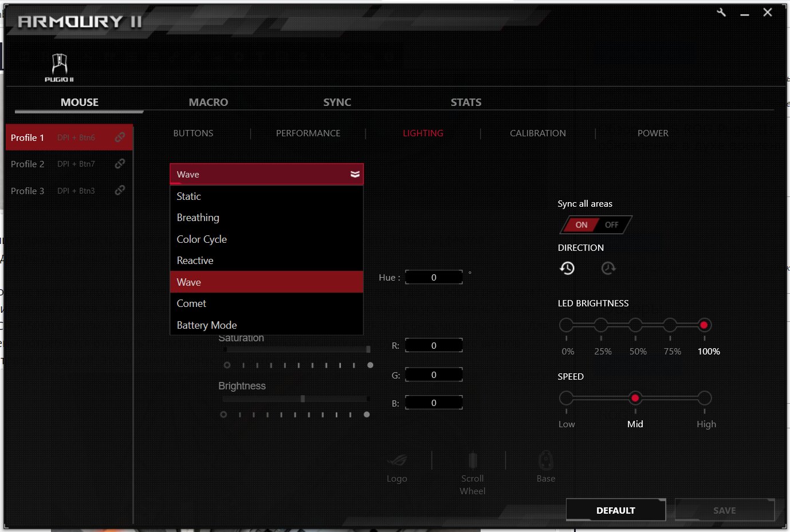Click the link icon beside Profile 3
Screen dimensions: 790x532
120,190
